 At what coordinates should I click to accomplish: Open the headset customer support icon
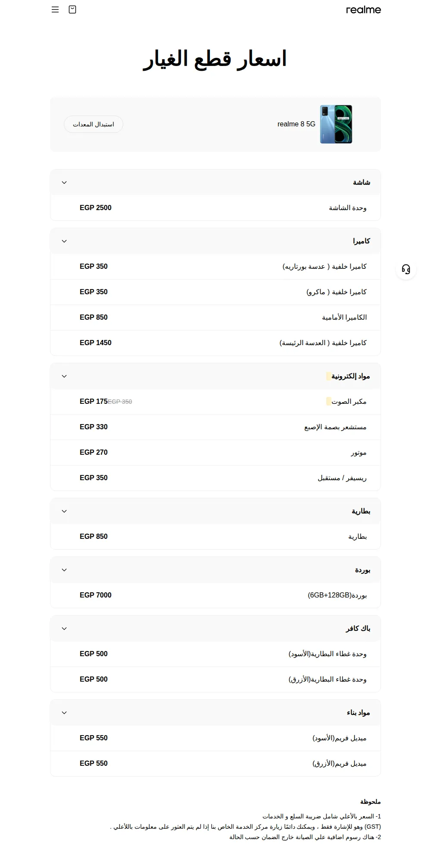[406, 269]
